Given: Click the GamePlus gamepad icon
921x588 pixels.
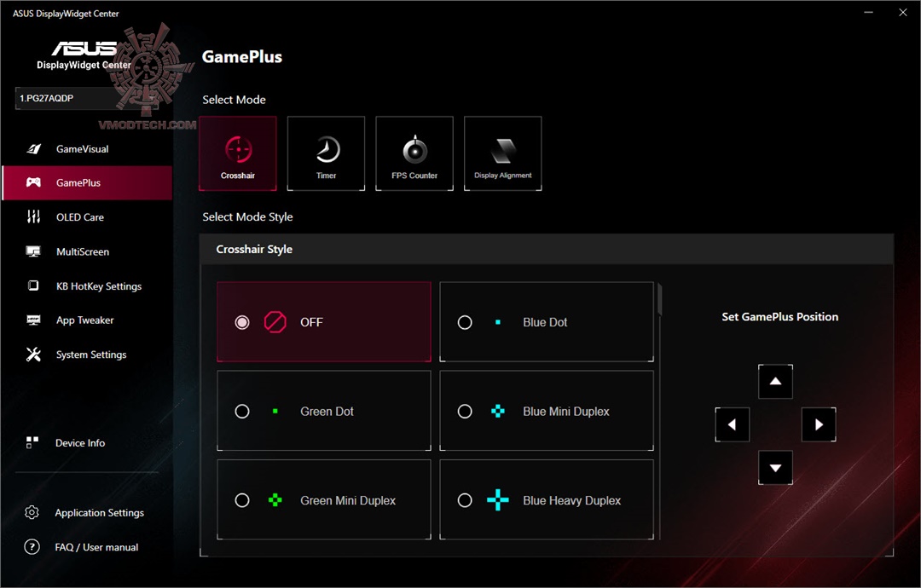Looking at the screenshot, I should coord(33,182).
